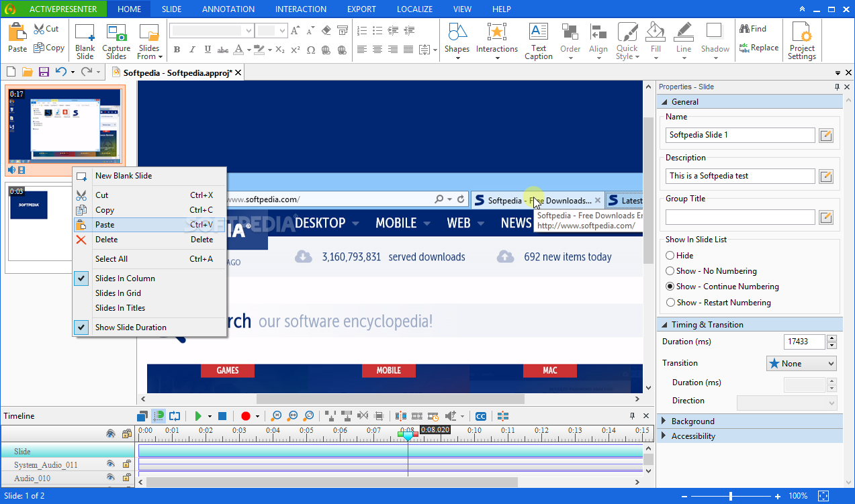The width and height of the screenshot is (855, 504).
Task: Select Show - No Numbering option
Action: [711, 271]
